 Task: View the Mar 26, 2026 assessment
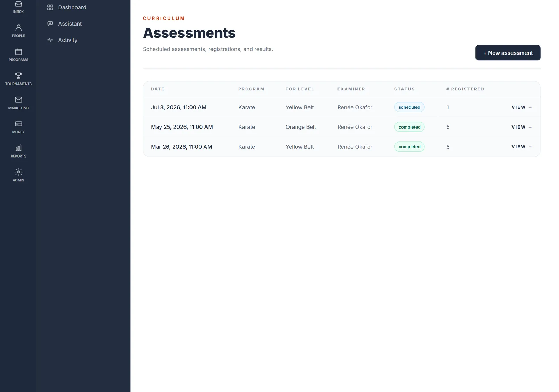[522, 147]
